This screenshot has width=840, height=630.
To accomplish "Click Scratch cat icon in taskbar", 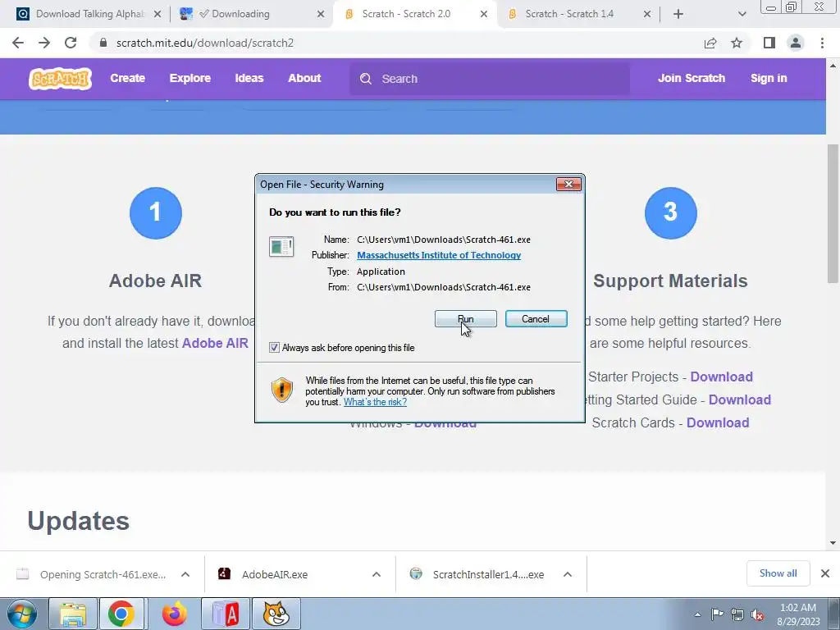I will (x=276, y=614).
